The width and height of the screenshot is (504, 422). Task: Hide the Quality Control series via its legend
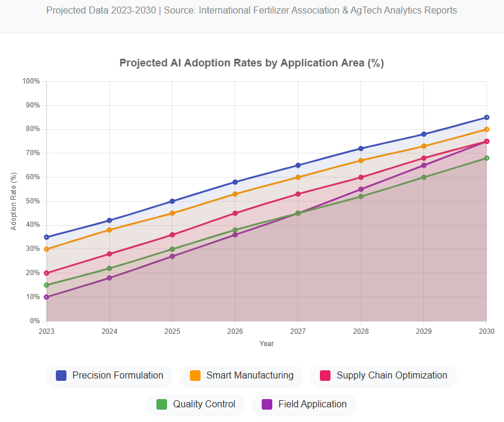(x=196, y=404)
